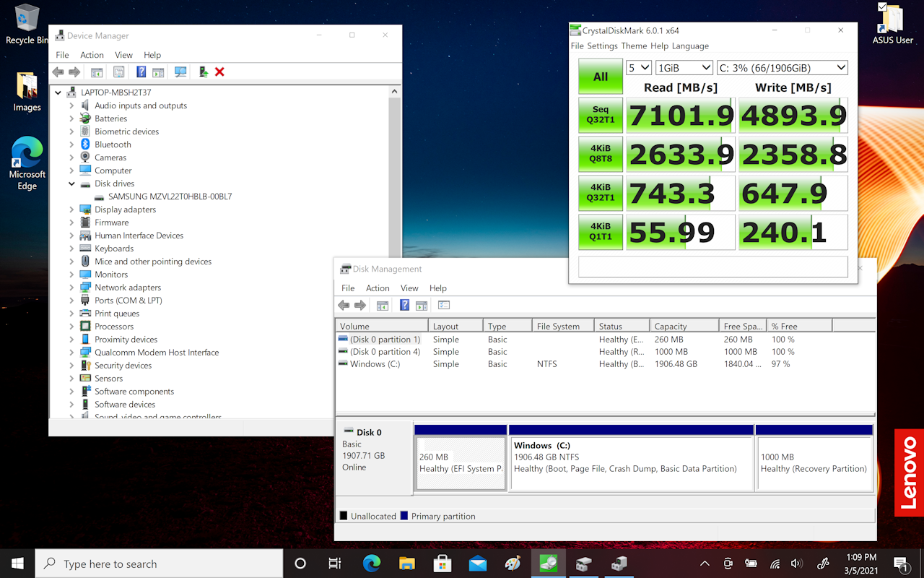
Task: Select the Bluetooth category in Device Manager
Action: point(113,144)
